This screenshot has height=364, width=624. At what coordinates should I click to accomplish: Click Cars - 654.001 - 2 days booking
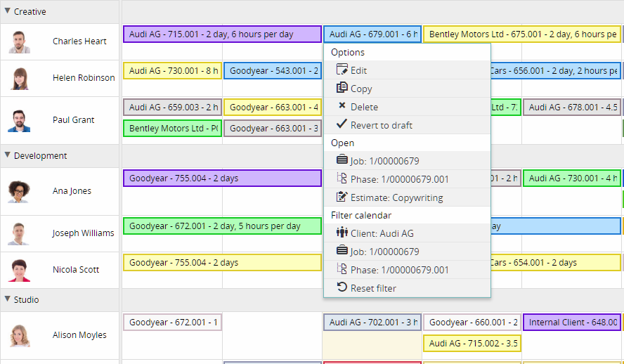tap(556, 263)
